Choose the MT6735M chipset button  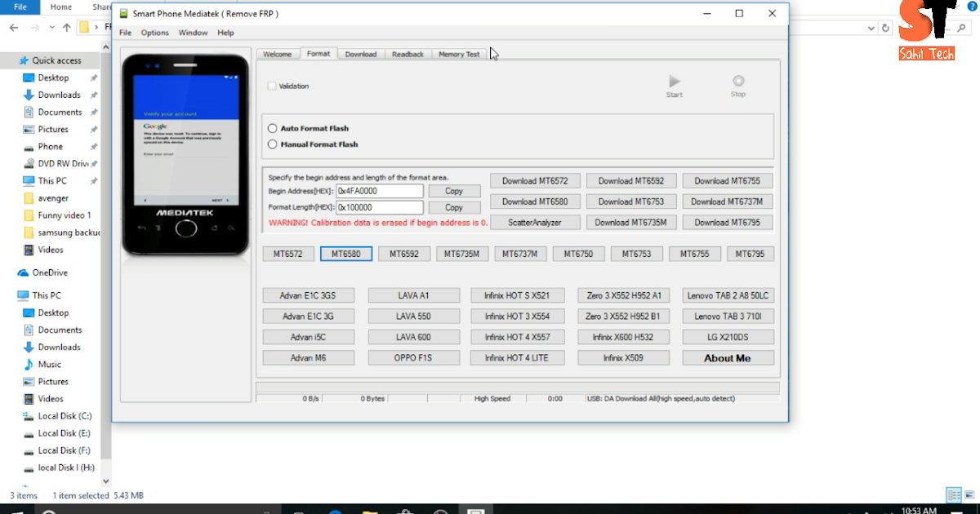click(x=462, y=254)
